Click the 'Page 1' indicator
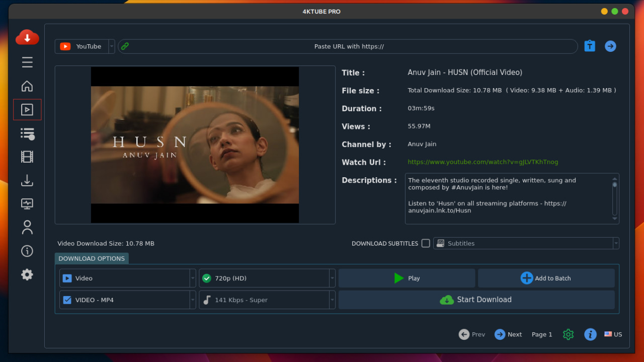The height and width of the screenshot is (362, 644). click(x=542, y=334)
